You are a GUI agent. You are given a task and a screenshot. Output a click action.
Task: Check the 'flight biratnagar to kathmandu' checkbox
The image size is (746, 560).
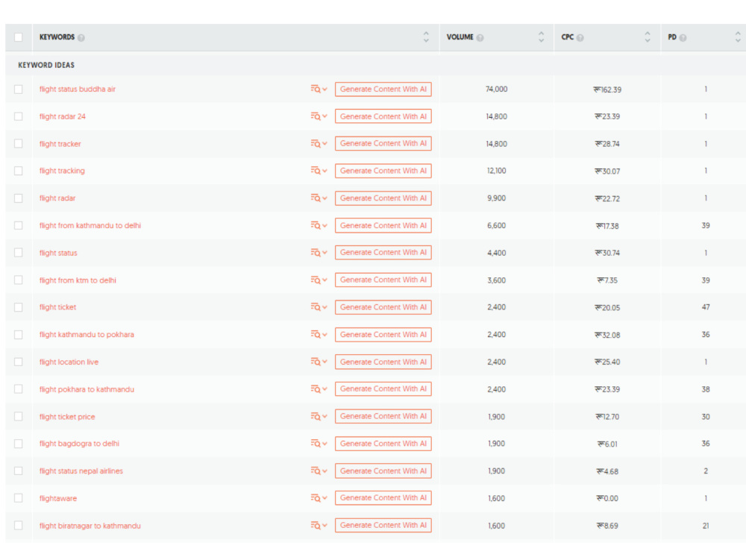pyautogui.click(x=19, y=525)
